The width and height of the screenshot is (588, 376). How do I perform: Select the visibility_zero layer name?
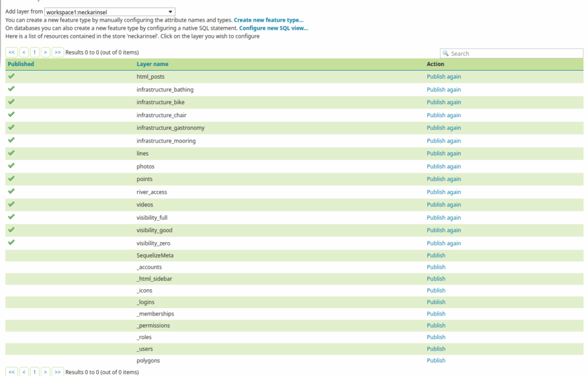[153, 243]
